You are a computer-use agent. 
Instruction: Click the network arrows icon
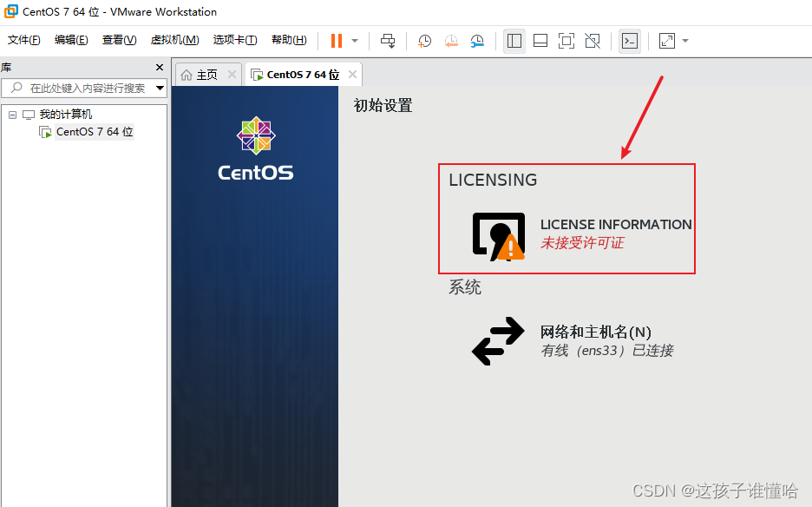coord(498,341)
